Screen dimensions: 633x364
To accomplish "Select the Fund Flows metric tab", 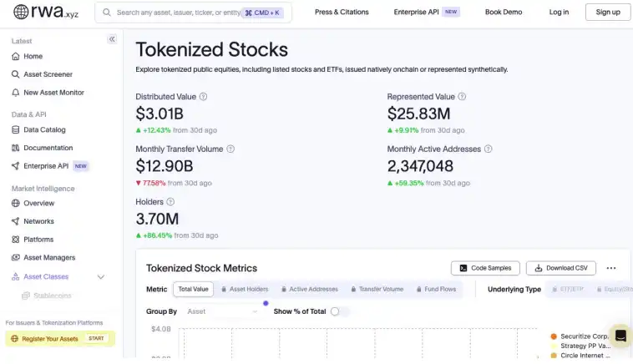I will click(437, 289).
